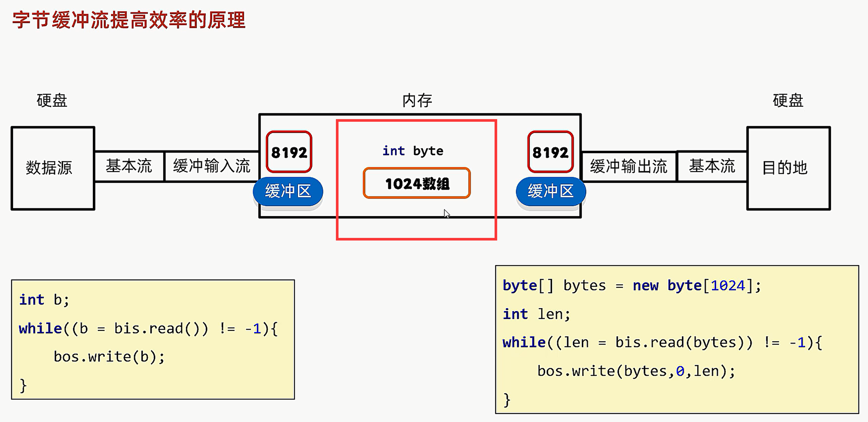
Task: Click the 硬盘 label above 数据源
Action: (52, 101)
